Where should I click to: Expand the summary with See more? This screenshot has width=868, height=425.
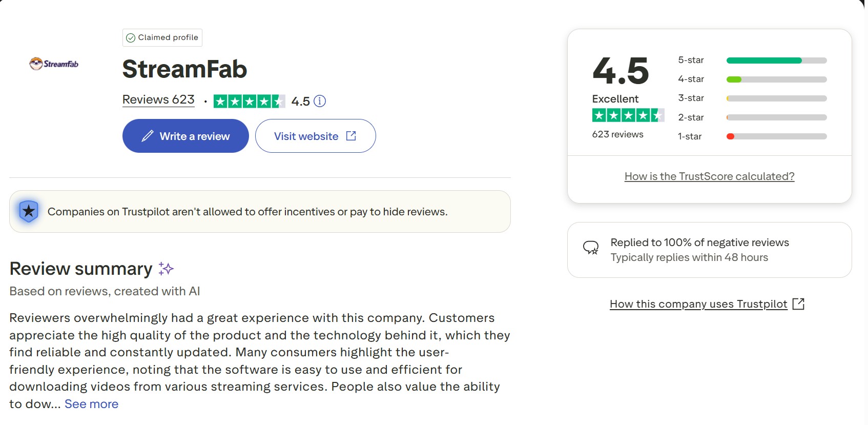[x=91, y=403]
